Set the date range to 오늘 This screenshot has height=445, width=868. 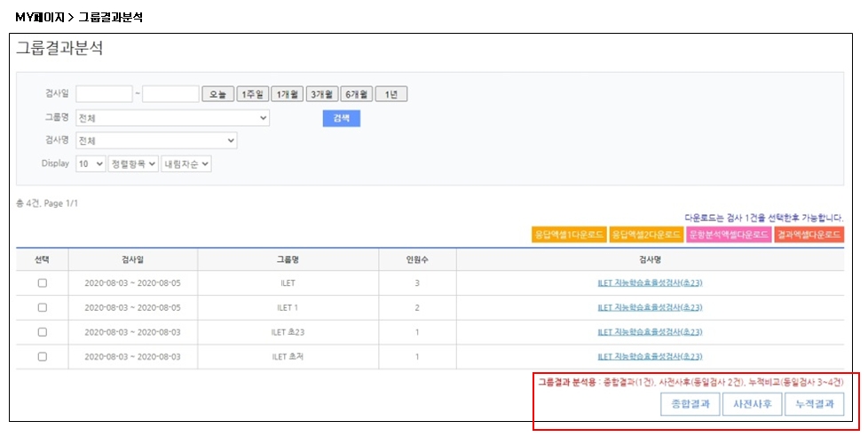tap(217, 94)
